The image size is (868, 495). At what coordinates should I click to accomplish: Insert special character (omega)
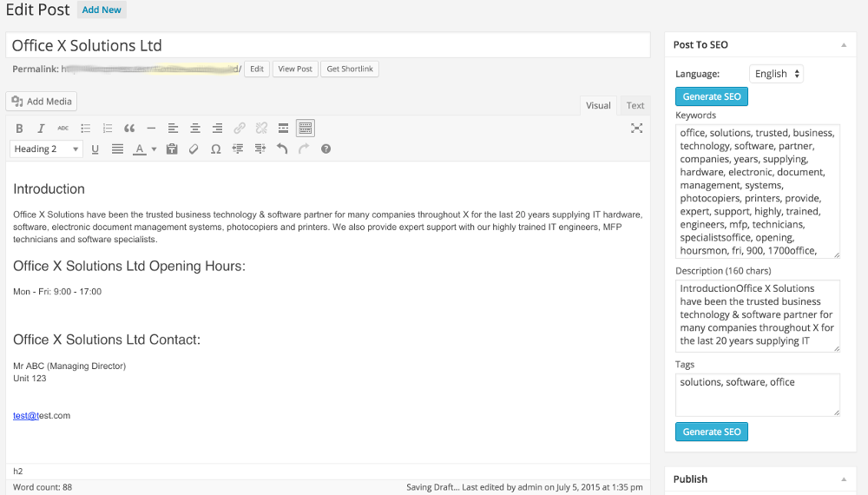click(216, 149)
